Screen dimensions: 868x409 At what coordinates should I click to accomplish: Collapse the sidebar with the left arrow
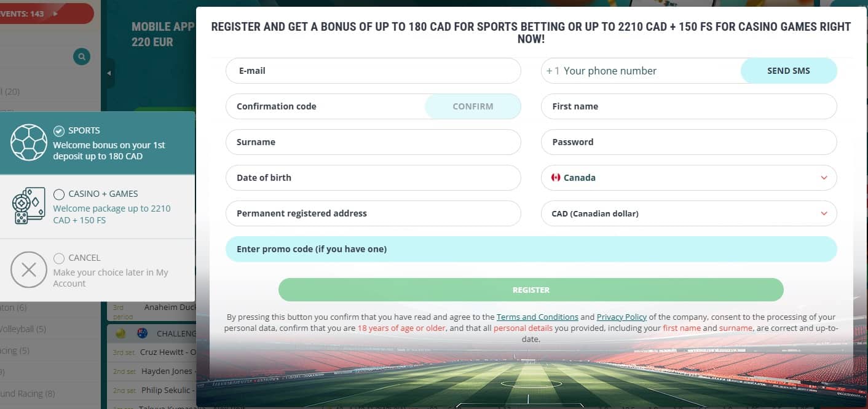click(x=109, y=73)
